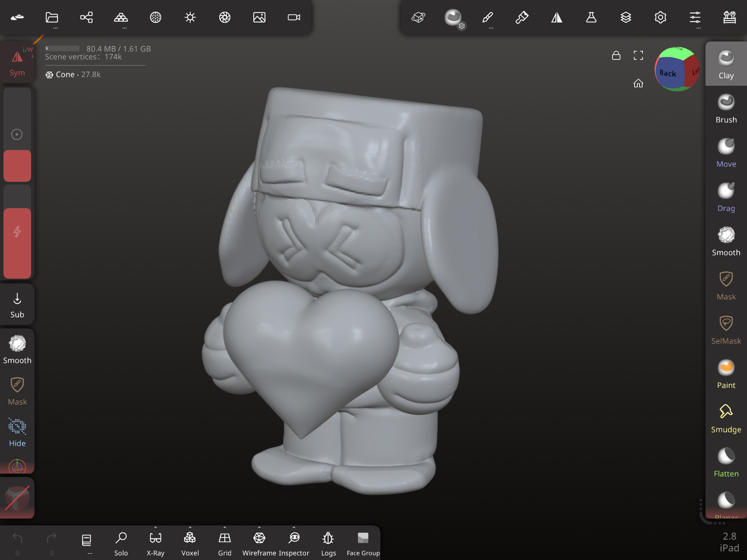Select the Clay sculpting tool

726,64
